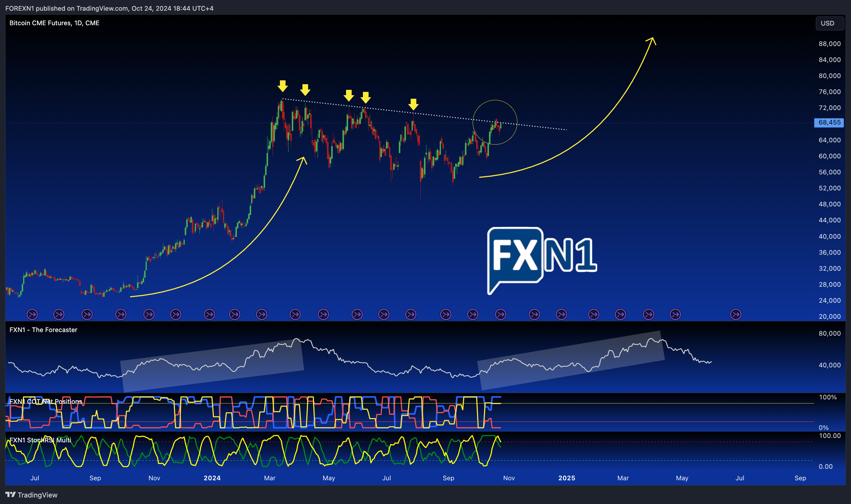Viewport: 851px width, 504px height.
Task: Click the 60,000 price axis label
Action: pyautogui.click(x=830, y=156)
